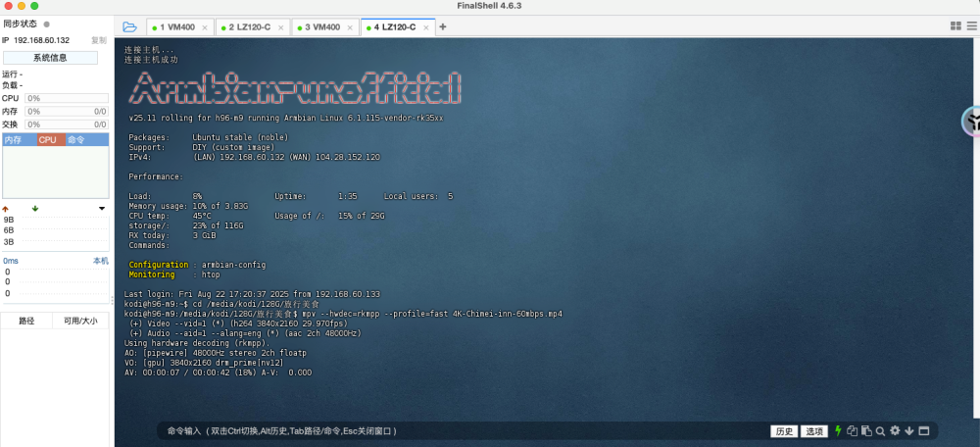Click the 复制 link to copy the IP

(99, 40)
